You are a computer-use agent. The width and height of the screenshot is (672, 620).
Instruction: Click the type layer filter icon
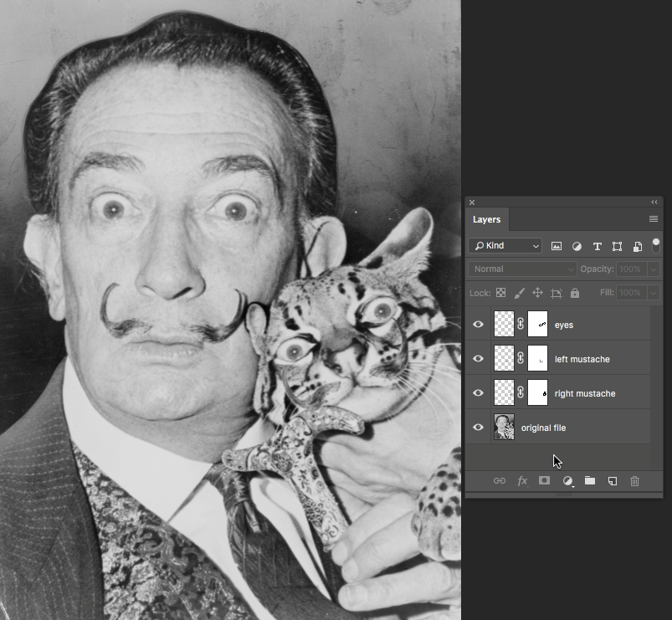click(x=597, y=247)
